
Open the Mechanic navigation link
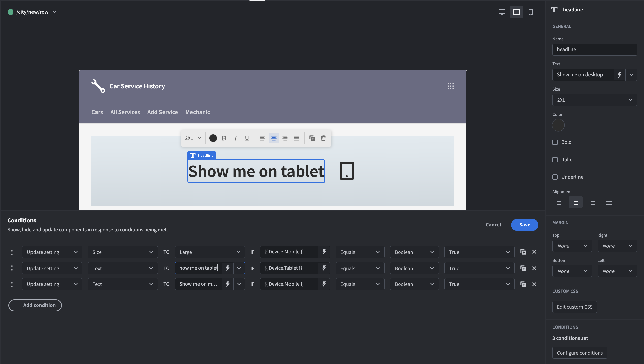coord(198,112)
